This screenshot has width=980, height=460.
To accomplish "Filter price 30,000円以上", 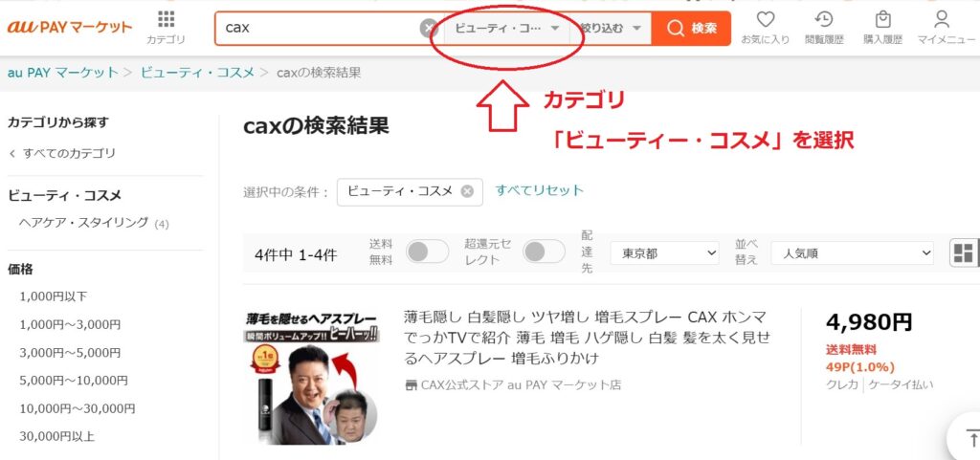I will (x=56, y=436).
